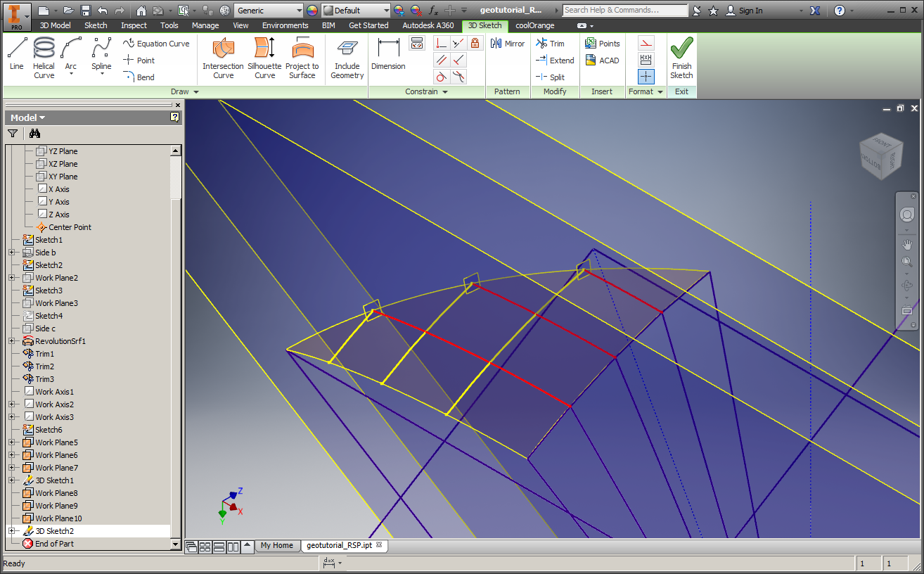The height and width of the screenshot is (574, 924).
Task: Select the Helical Curve tool
Action: point(44,58)
